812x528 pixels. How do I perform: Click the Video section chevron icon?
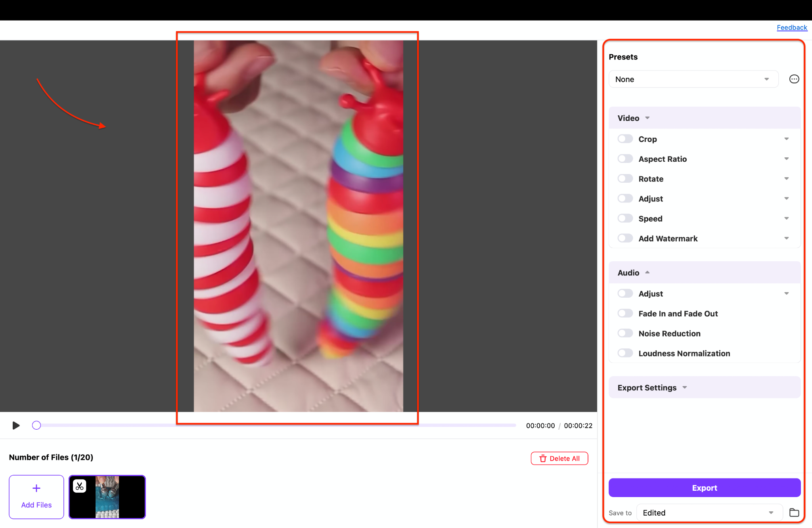pos(647,118)
